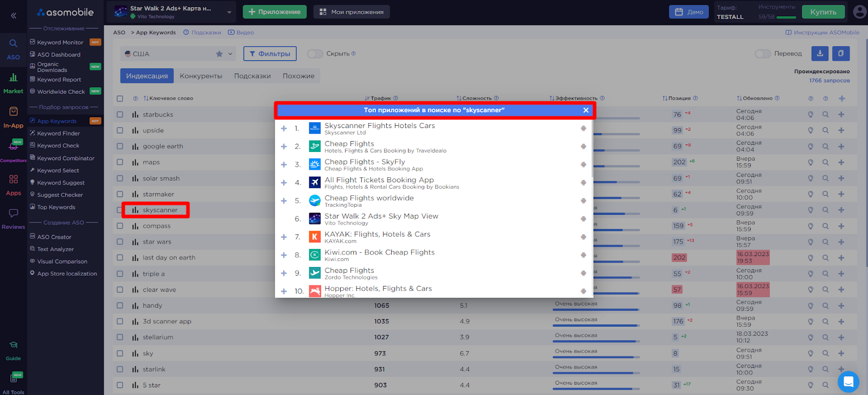This screenshot has width=868, height=395.
Task: Open Keyword Finder in sidebar
Action: click(x=59, y=133)
